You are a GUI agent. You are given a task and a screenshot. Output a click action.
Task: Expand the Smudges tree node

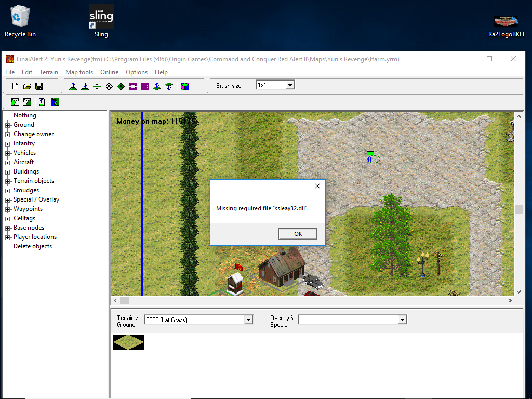pos(7,191)
